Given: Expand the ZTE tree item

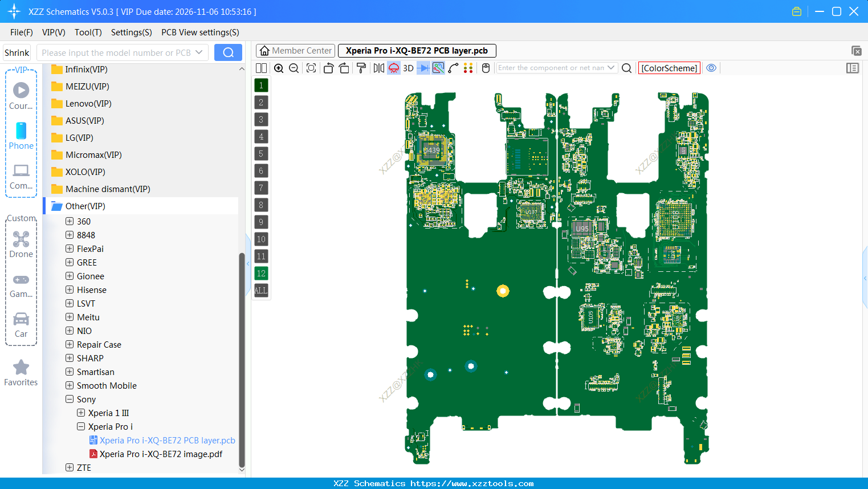Looking at the screenshot, I should [x=69, y=467].
